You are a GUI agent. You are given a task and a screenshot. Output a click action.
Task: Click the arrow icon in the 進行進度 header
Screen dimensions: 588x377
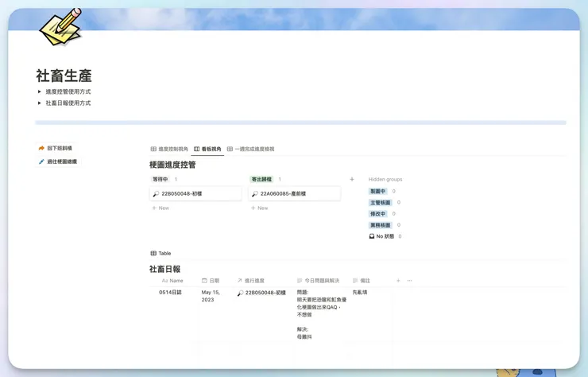pos(240,281)
